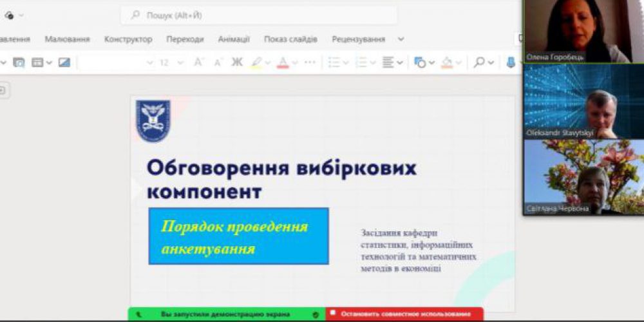Click the search magnifier icon in toolbar
Image resolution: width=644 pixels, height=322 pixels.
(479, 62)
